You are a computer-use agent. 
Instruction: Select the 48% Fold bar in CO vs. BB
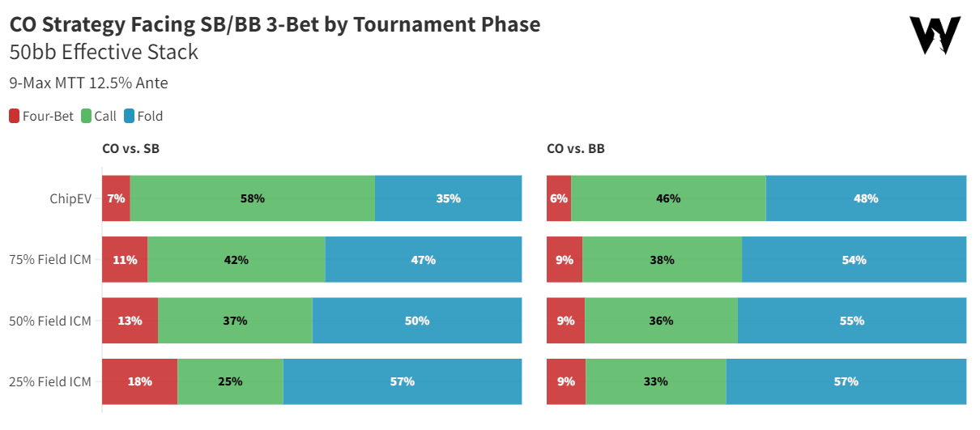866,198
